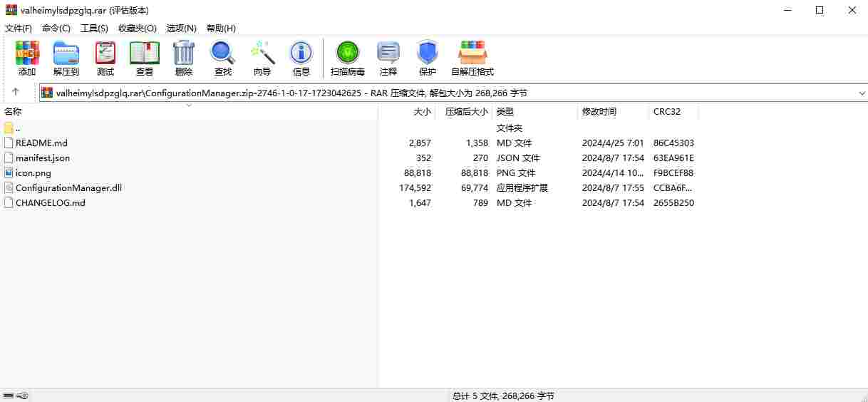868x402 pixels.
Task: Click modified time 2024/8/7 17:55
Action: point(613,187)
